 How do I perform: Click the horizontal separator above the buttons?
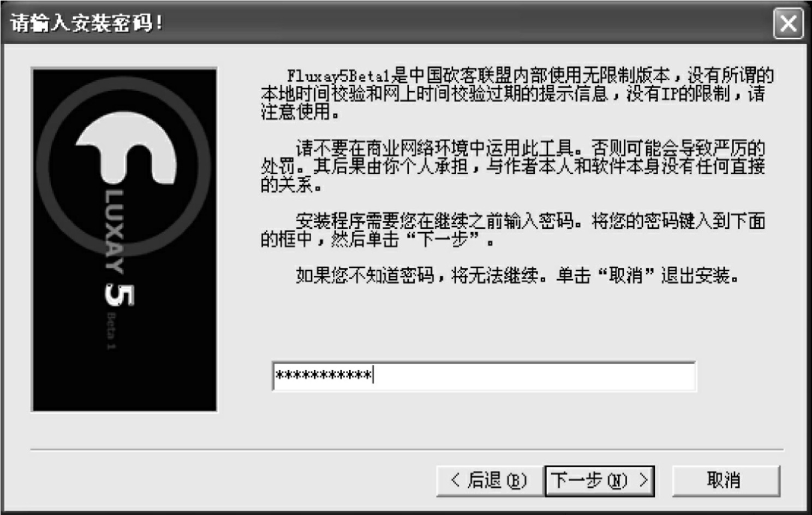(407, 451)
